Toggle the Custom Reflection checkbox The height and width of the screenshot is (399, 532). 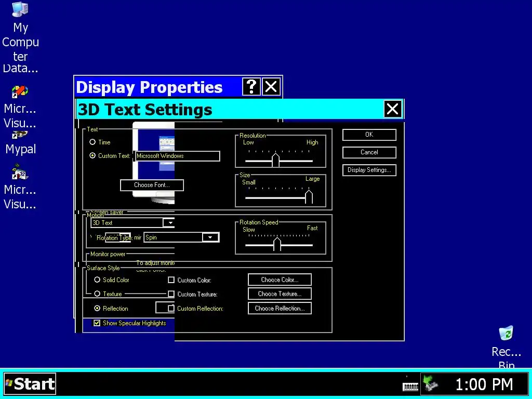(x=171, y=308)
